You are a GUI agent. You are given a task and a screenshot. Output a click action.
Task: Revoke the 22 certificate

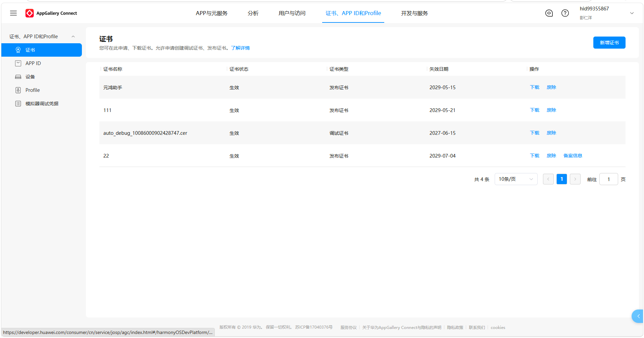pyautogui.click(x=551, y=156)
